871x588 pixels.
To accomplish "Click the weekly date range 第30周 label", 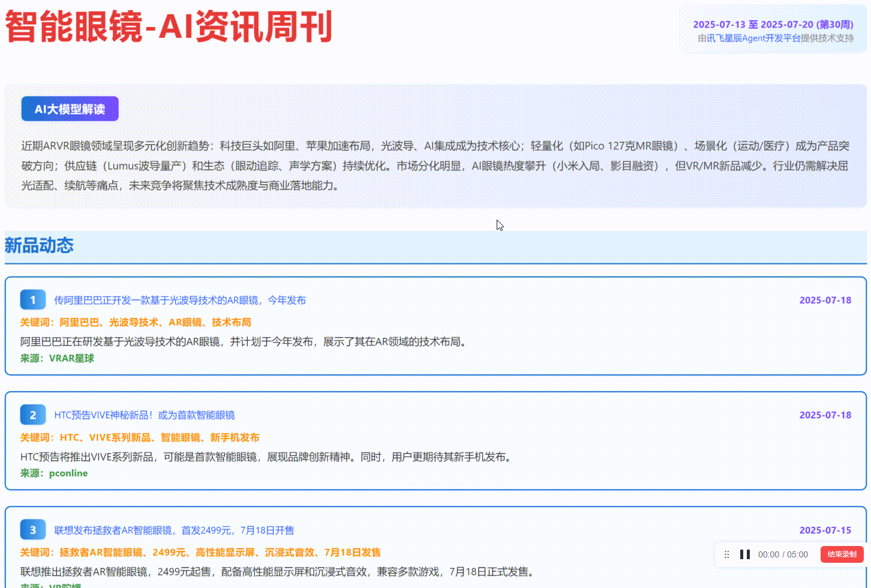I will coord(773,25).
